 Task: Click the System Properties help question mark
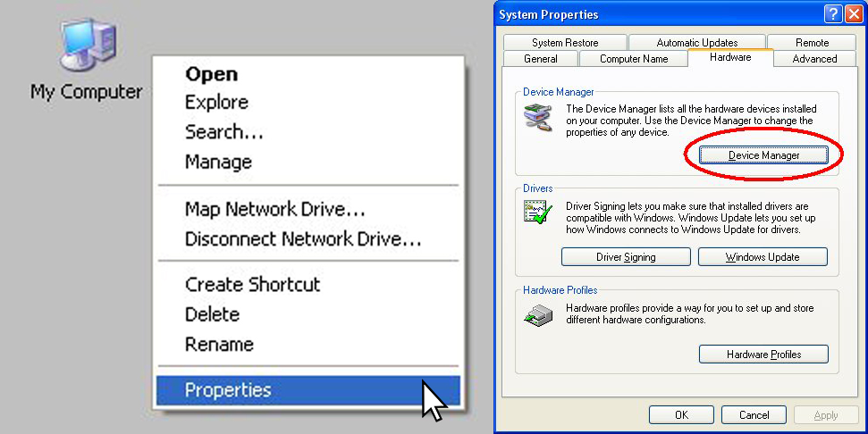(832, 14)
